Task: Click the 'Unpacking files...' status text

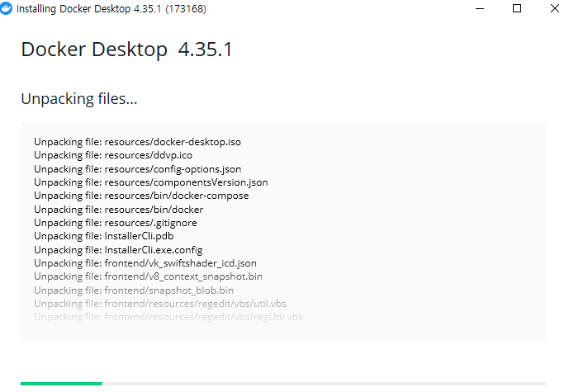Action: [x=79, y=99]
